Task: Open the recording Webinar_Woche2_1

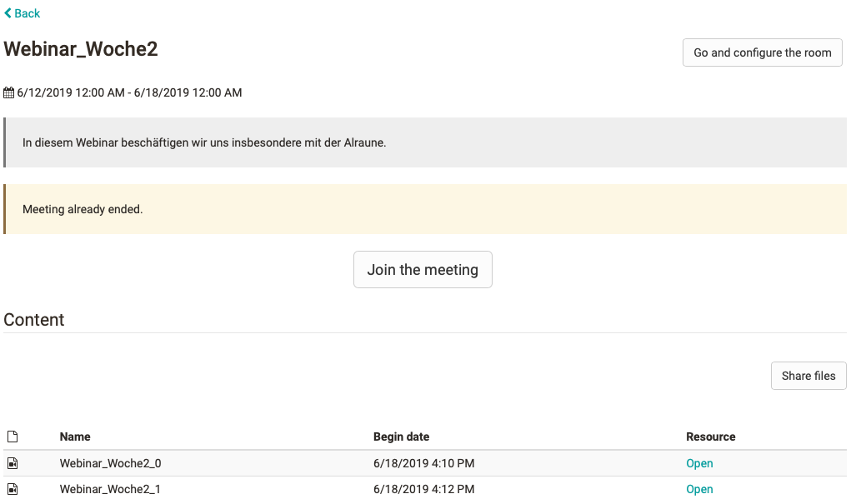Action: [x=699, y=489]
